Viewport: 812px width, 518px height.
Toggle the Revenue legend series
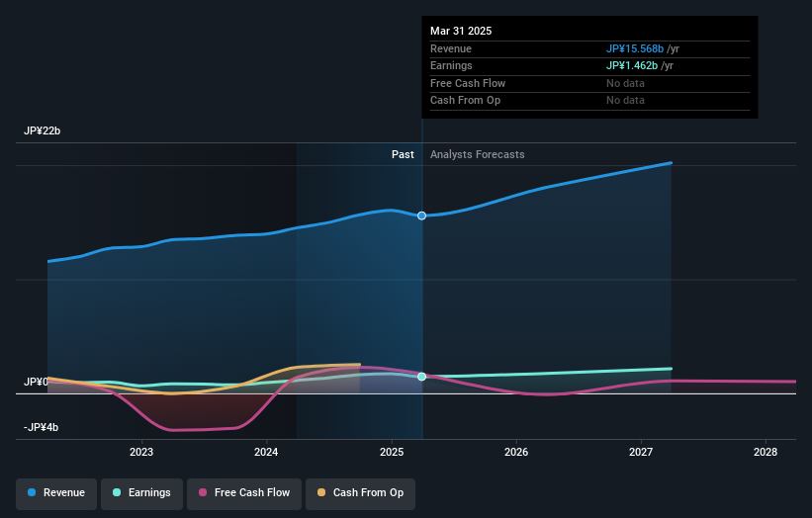(x=56, y=493)
